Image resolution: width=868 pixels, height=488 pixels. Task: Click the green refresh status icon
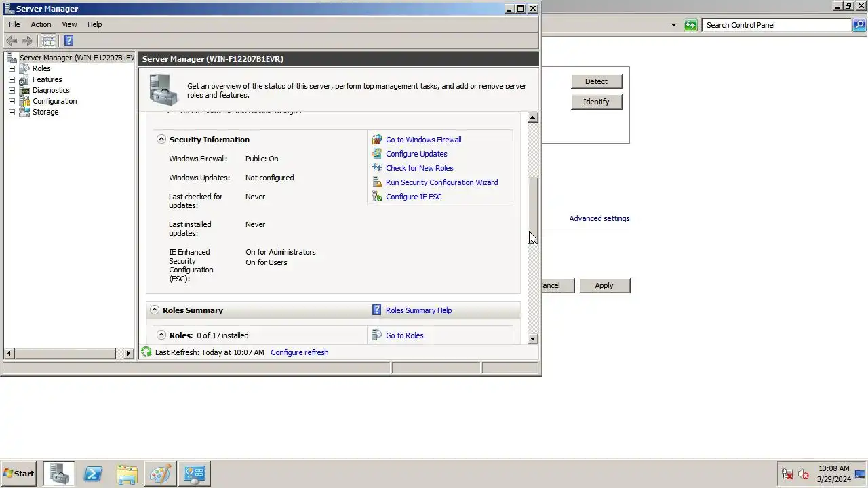(x=146, y=352)
